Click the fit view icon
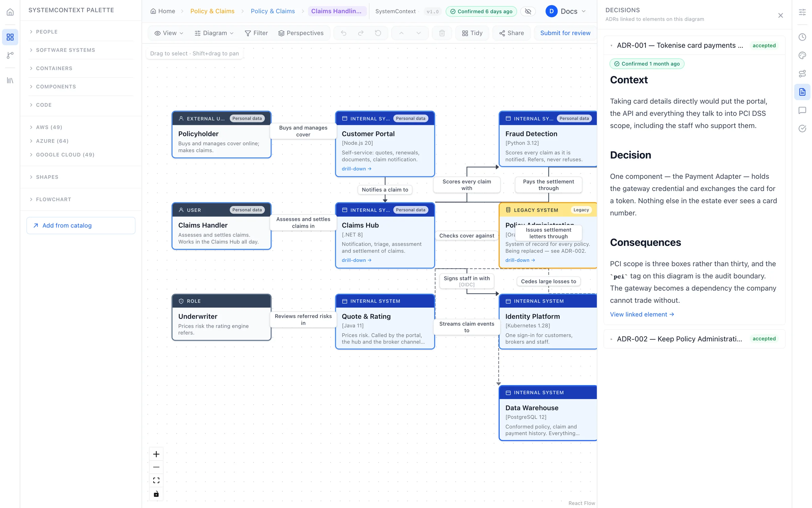 coord(156,481)
